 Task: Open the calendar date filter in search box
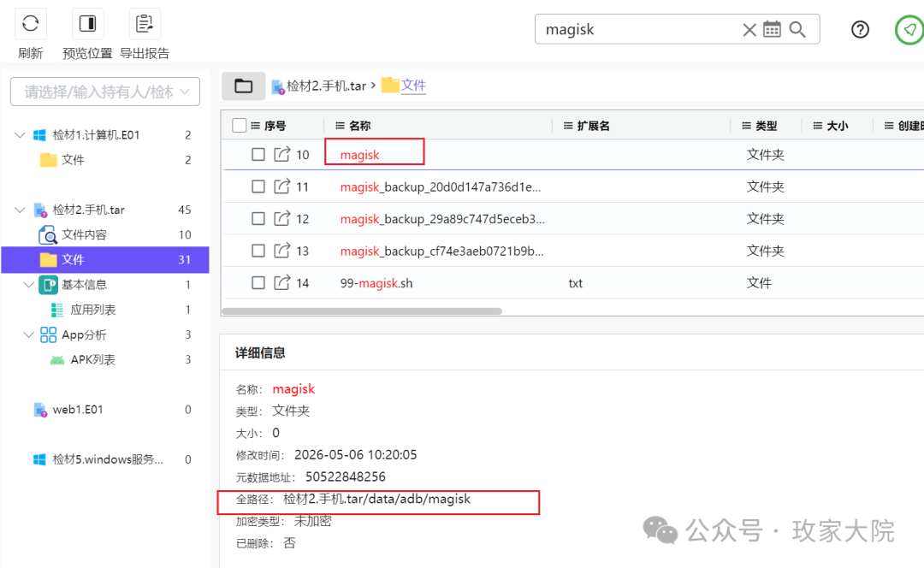[772, 29]
